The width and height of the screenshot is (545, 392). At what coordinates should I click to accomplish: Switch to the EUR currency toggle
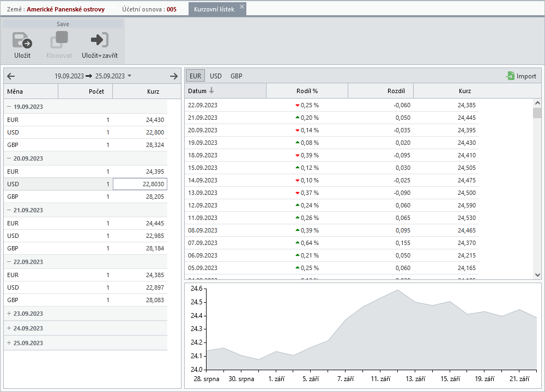195,76
